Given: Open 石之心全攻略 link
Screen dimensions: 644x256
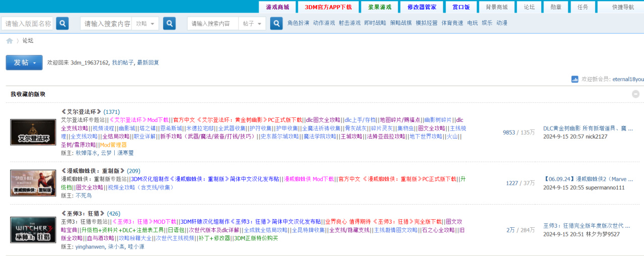Looking at the screenshot, I should (x=438, y=230).
